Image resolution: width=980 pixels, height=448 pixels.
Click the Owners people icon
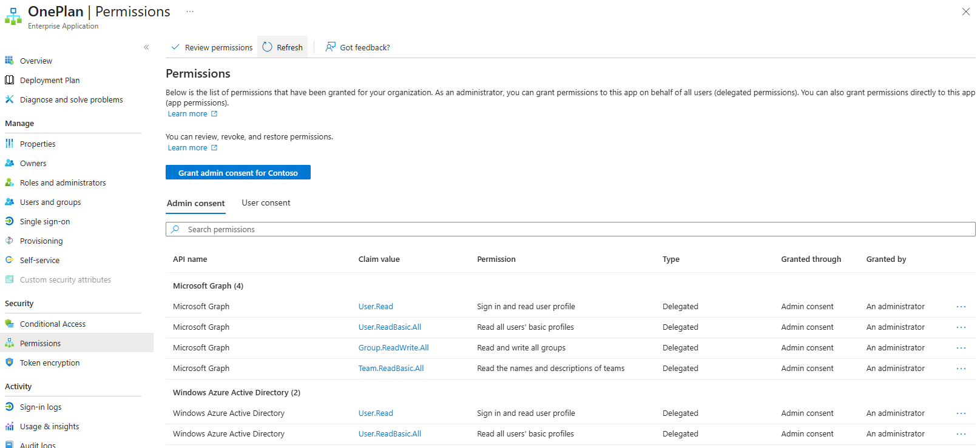(9, 163)
